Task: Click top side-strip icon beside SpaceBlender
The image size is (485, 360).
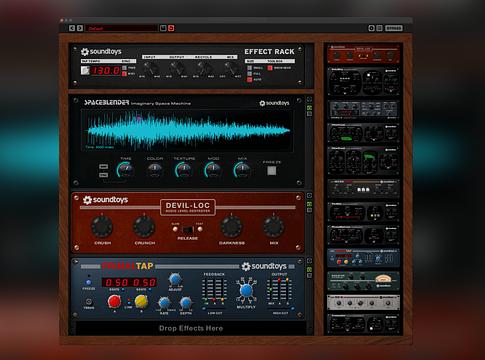Action: click(309, 99)
